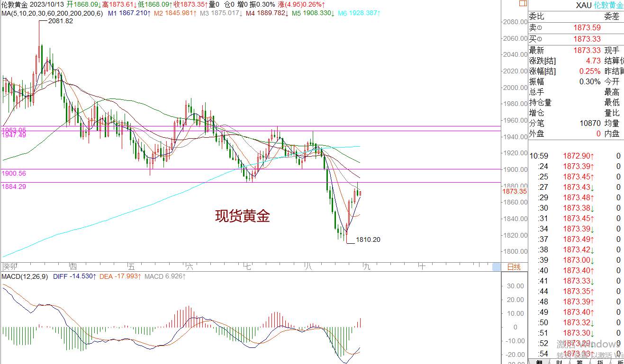Select the :24 tick row at 1873.39
Viewport: 624px width, 364px height.
pos(576,166)
